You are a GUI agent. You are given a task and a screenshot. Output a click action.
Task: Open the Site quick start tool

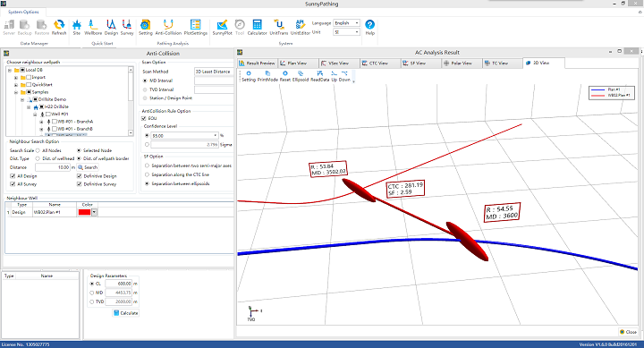click(76, 28)
